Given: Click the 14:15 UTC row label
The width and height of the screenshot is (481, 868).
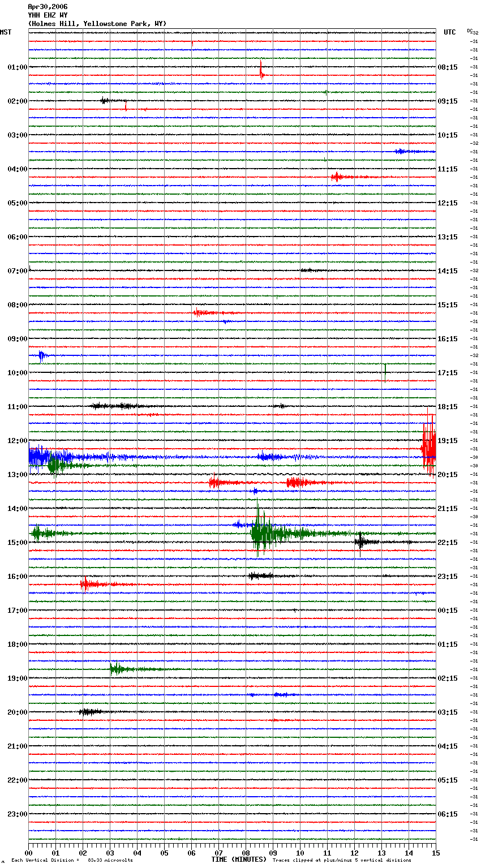Looking at the screenshot, I should [x=448, y=271].
